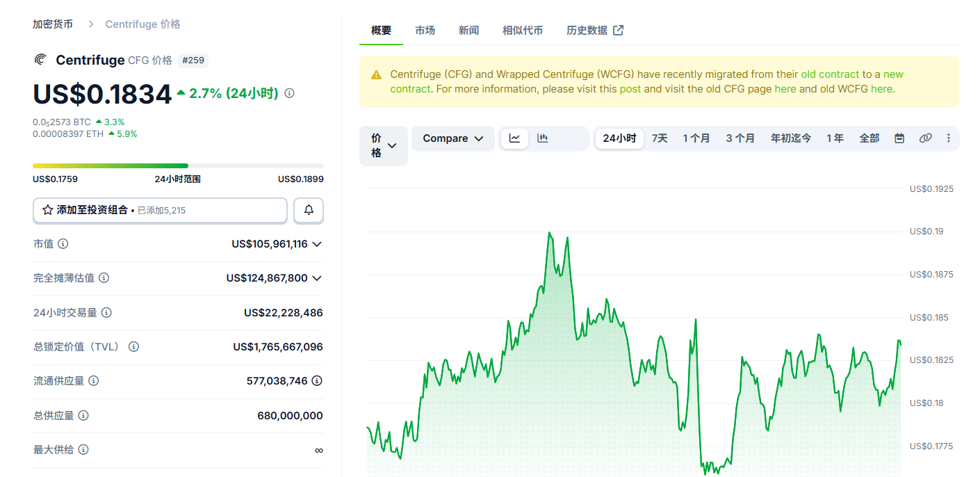Open the calendar date range picker
This screenshot has width=980, height=477.
pos(899,138)
